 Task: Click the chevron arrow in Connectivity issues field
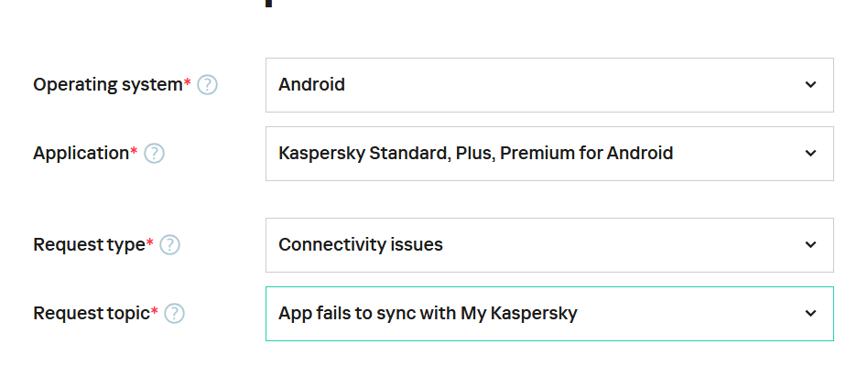(x=810, y=245)
